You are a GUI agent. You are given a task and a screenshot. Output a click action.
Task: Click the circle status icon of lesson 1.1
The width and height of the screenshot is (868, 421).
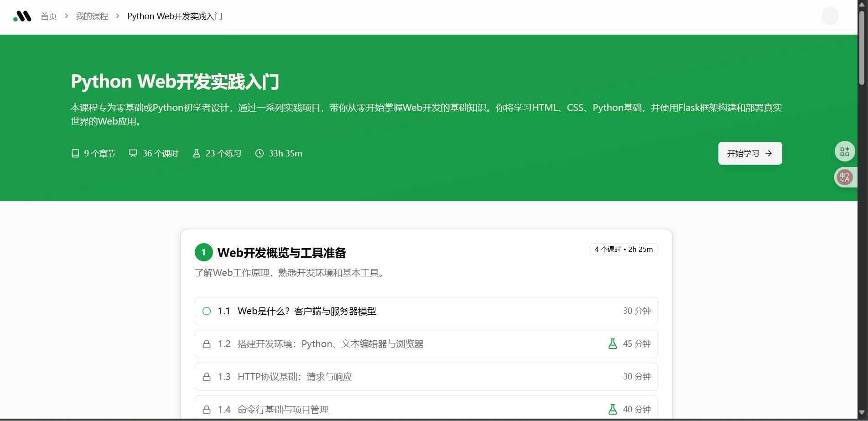207,311
